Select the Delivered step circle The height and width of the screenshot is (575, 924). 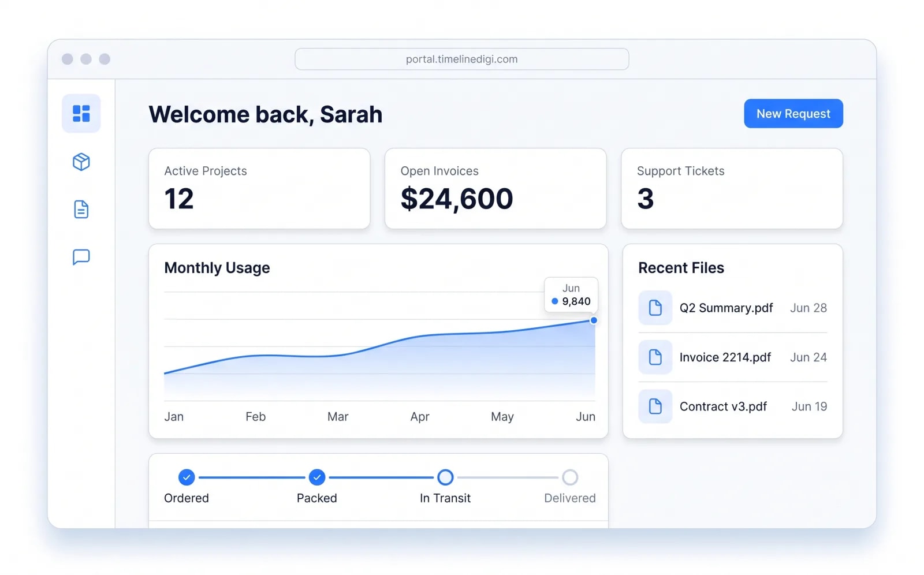tap(570, 477)
